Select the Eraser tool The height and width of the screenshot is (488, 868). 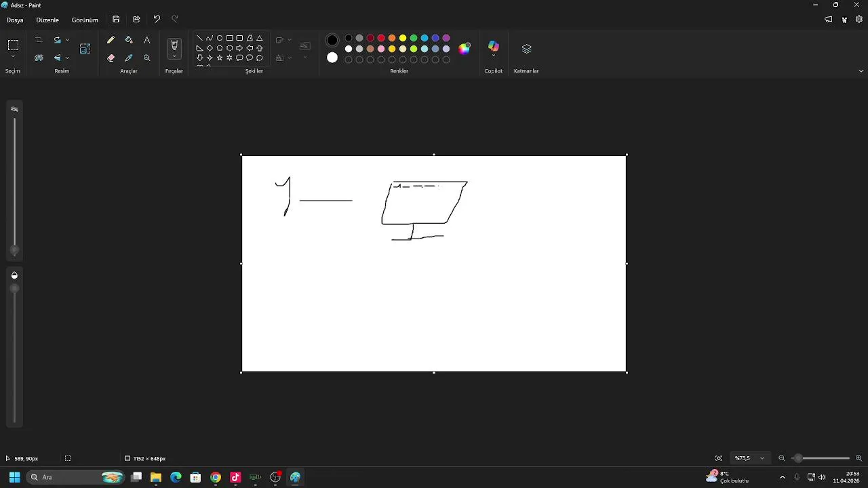click(x=111, y=58)
